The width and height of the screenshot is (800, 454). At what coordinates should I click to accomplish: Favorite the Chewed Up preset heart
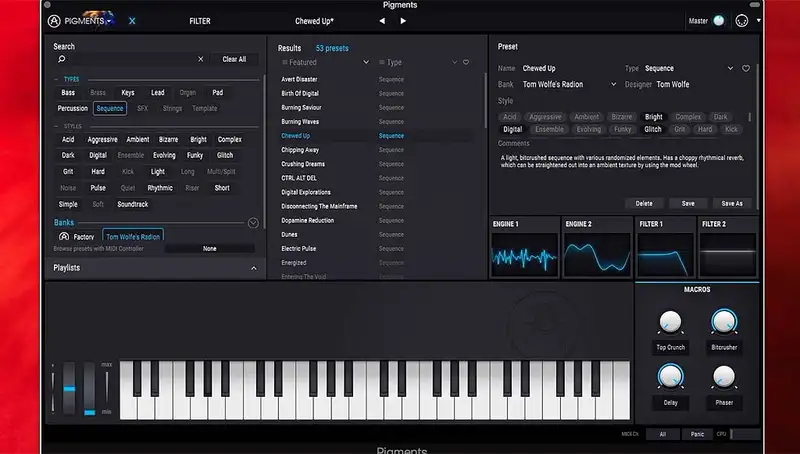pyautogui.click(x=746, y=68)
